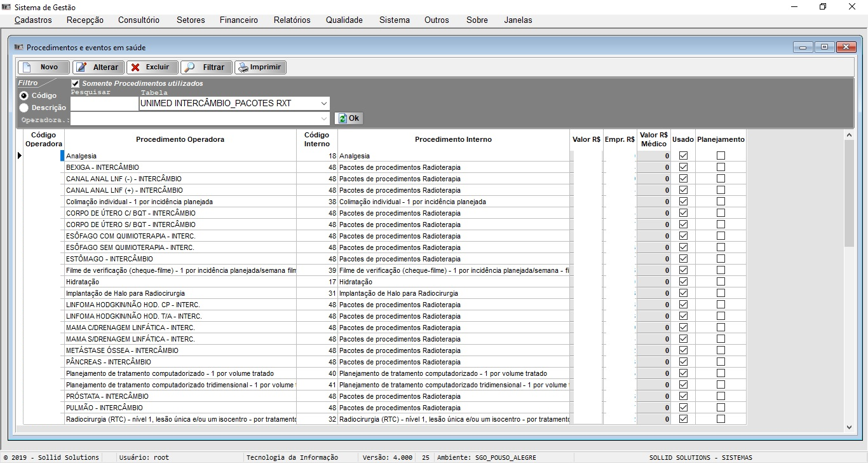Click the Valor R$ column header

[x=587, y=139]
